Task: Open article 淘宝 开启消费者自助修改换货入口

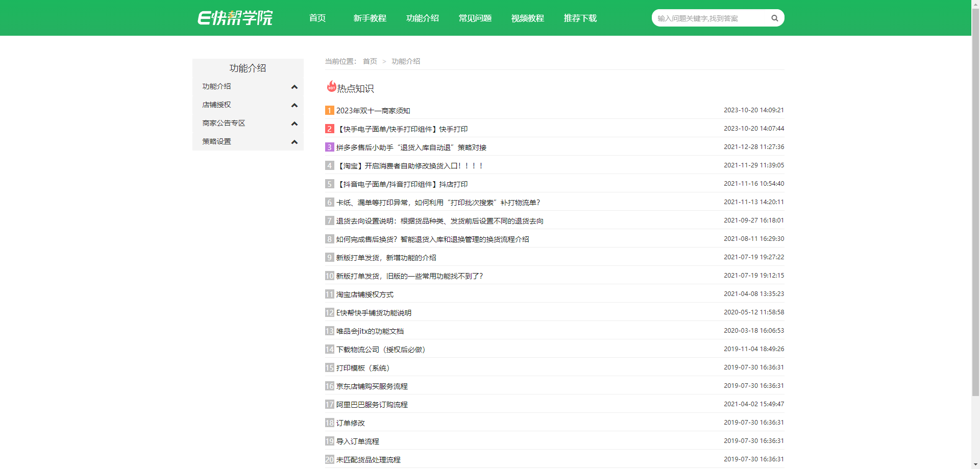Action: point(409,166)
